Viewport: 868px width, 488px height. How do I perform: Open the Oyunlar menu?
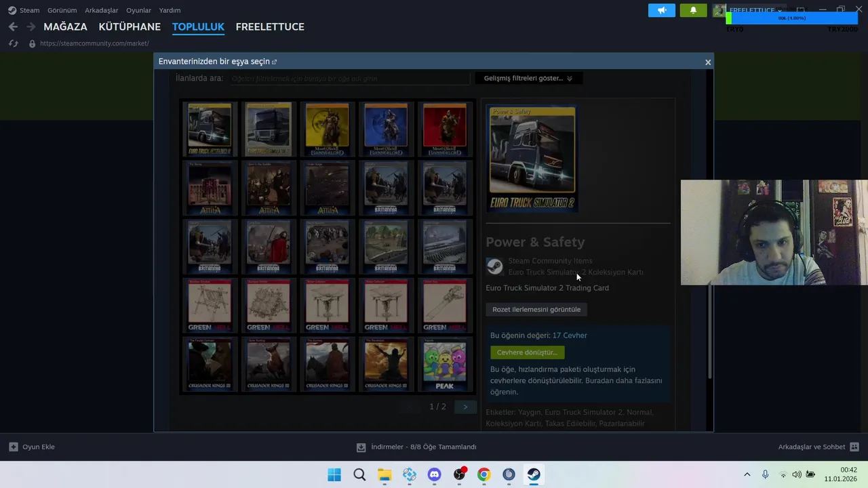click(x=138, y=10)
